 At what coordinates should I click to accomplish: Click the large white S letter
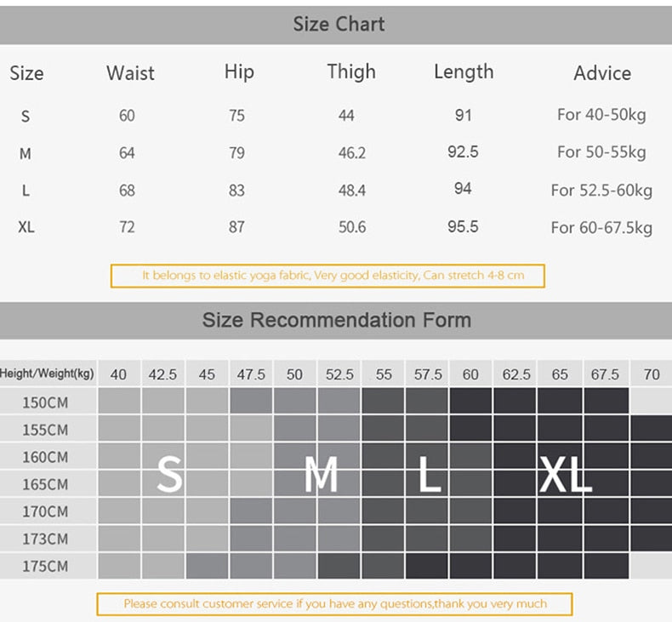tap(169, 475)
